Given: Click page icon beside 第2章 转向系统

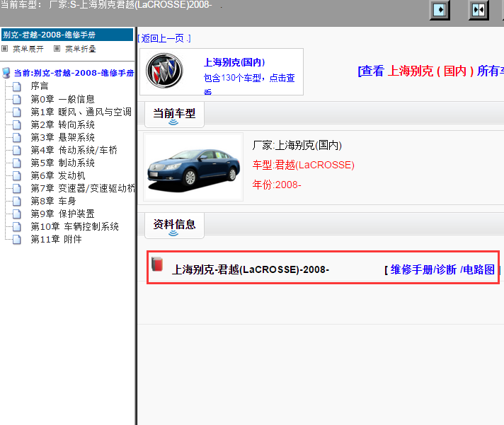Looking at the screenshot, I should (x=17, y=124).
